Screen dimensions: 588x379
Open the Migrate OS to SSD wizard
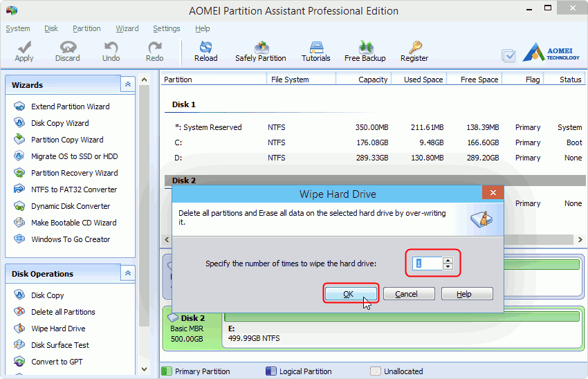click(x=74, y=156)
